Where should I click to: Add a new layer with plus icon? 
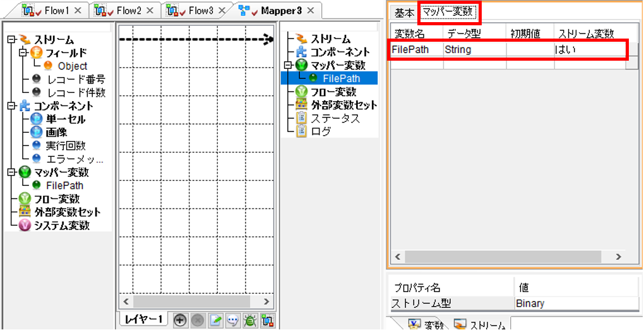coord(179,320)
